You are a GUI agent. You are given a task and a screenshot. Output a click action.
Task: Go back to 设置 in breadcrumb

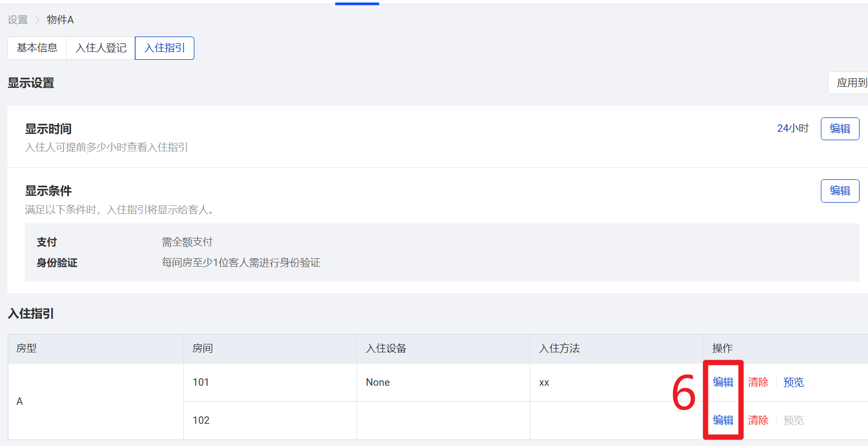click(17, 20)
